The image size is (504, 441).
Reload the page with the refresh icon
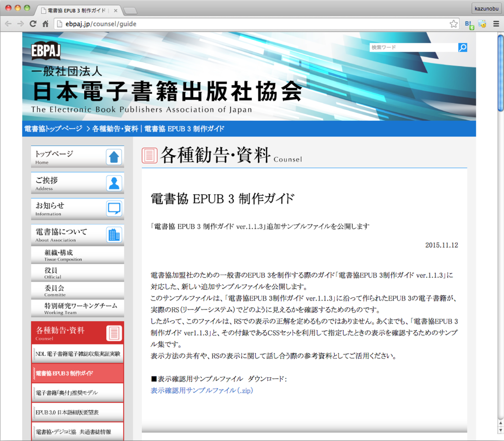pos(33,24)
